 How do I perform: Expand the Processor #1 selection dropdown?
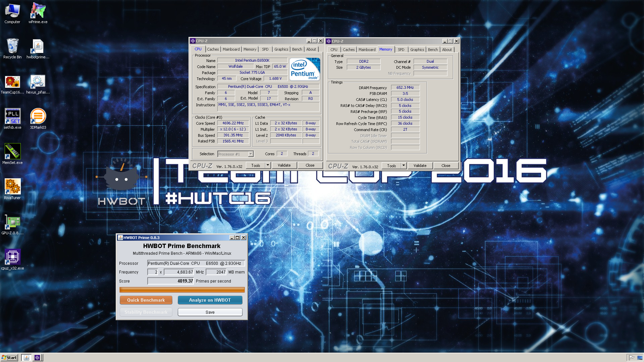(251, 154)
